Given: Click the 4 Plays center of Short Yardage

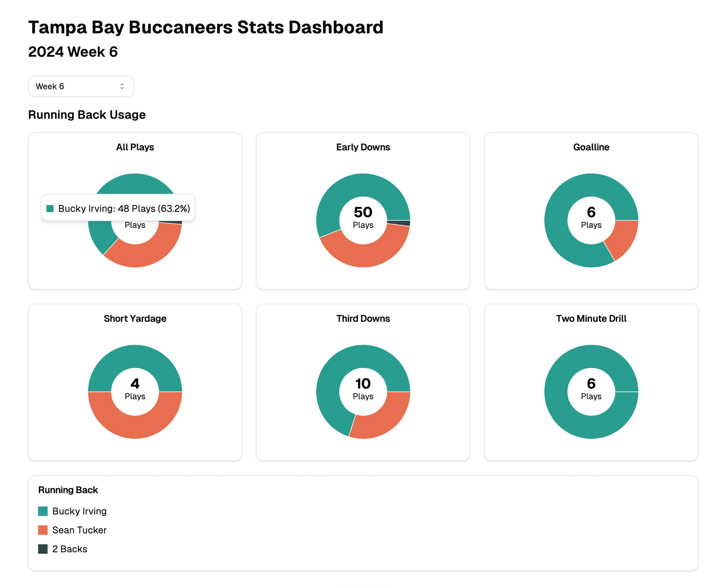Looking at the screenshot, I should click(135, 389).
